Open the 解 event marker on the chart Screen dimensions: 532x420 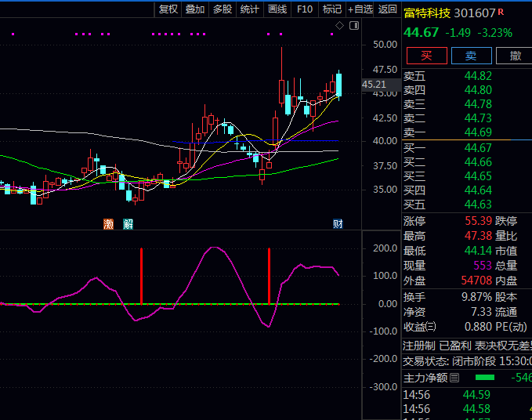tap(128, 224)
